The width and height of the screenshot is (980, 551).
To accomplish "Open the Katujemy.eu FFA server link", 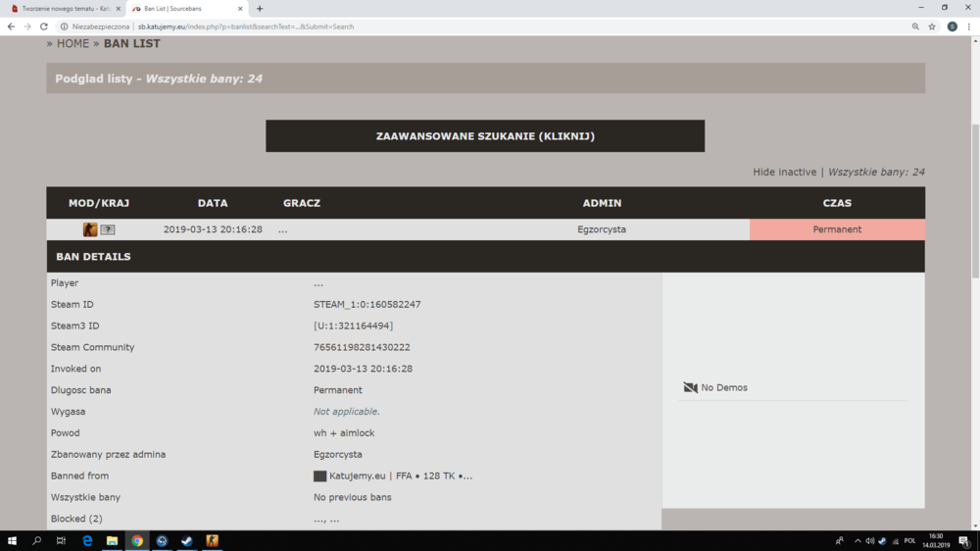I will pyautogui.click(x=401, y=476).
